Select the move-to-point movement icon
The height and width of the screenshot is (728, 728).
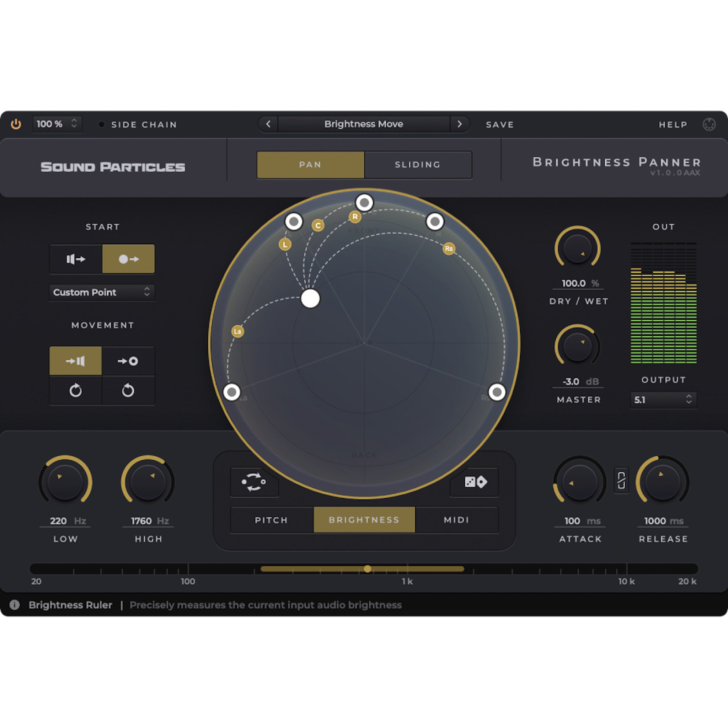pos(128,360)
